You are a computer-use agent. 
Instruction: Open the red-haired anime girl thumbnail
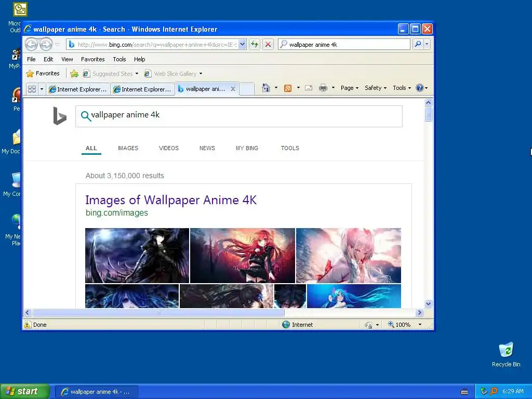(x=242, y=256)
